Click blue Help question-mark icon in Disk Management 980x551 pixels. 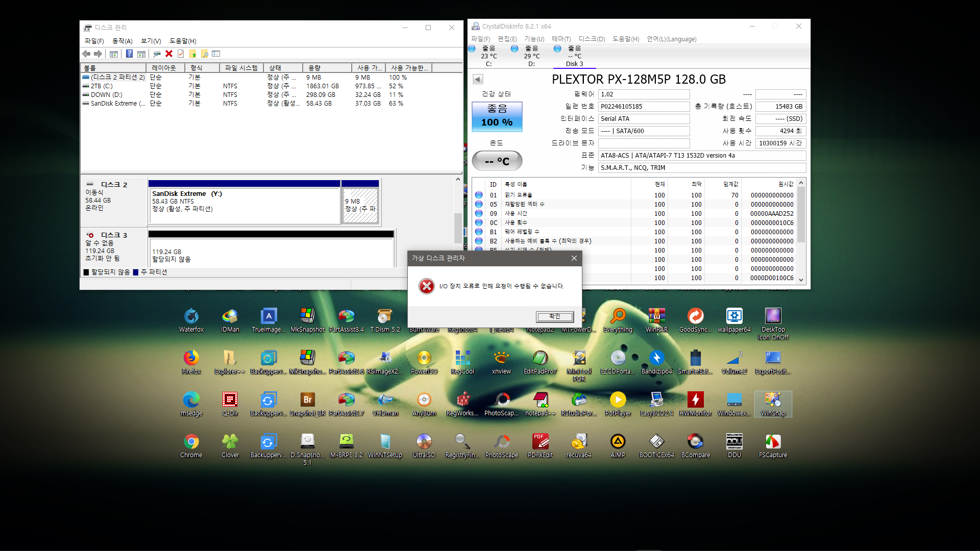click(129, 54)
